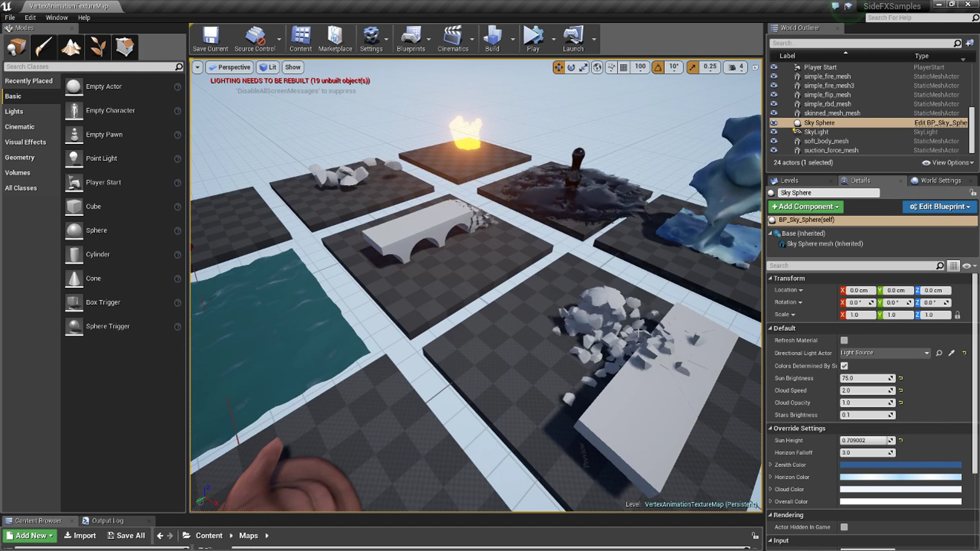980x551 pixels.
Task: Enable the Actor Hidden In Game checkbox
Action: click(x=844, y=527)
